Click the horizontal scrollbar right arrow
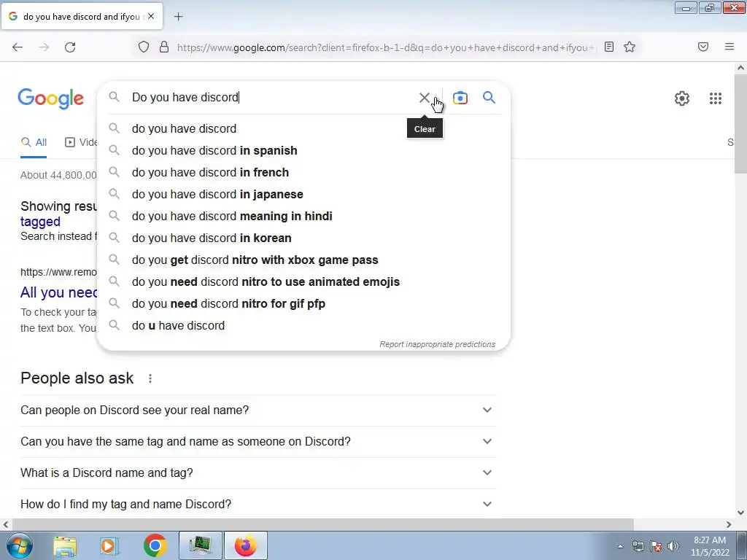This screenshot has width=747, height=560. pos(729,524)
